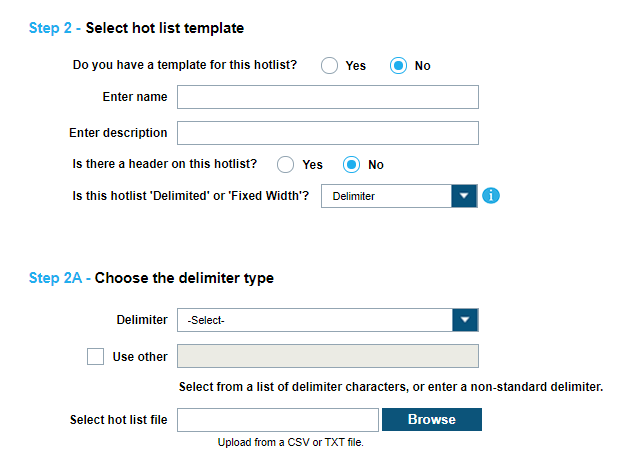Click the '-Select-' text in Delimiter combo
The height and width of the screenshot is (460, 622).
(x=207, y=321)
